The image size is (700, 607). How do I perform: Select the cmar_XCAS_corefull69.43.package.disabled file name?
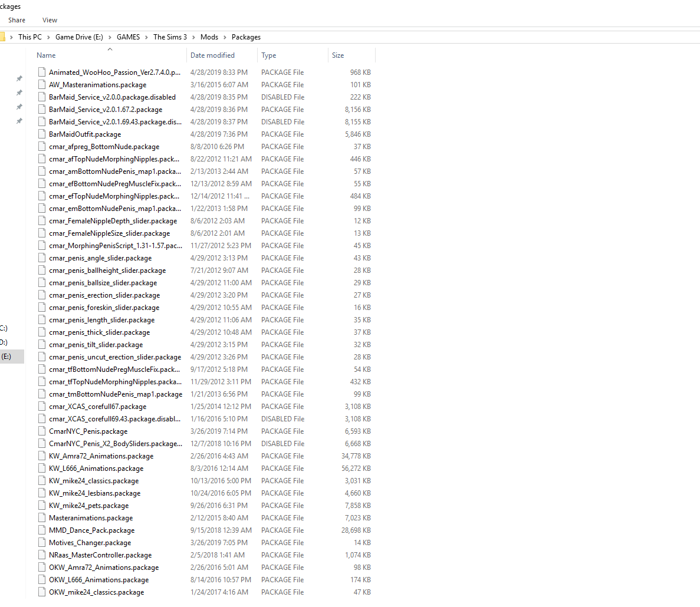(115, 419)
